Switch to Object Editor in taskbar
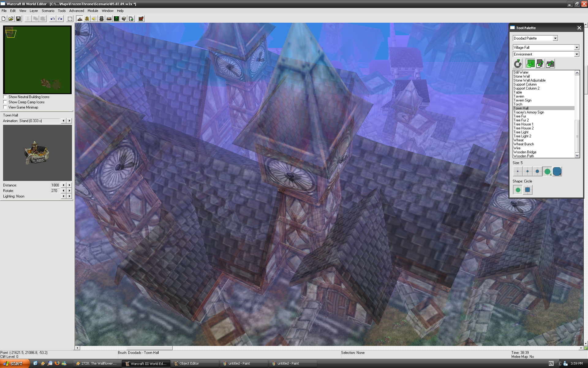Screen dimensions: 588x368 pyautogui.click(x=195, y=363)
